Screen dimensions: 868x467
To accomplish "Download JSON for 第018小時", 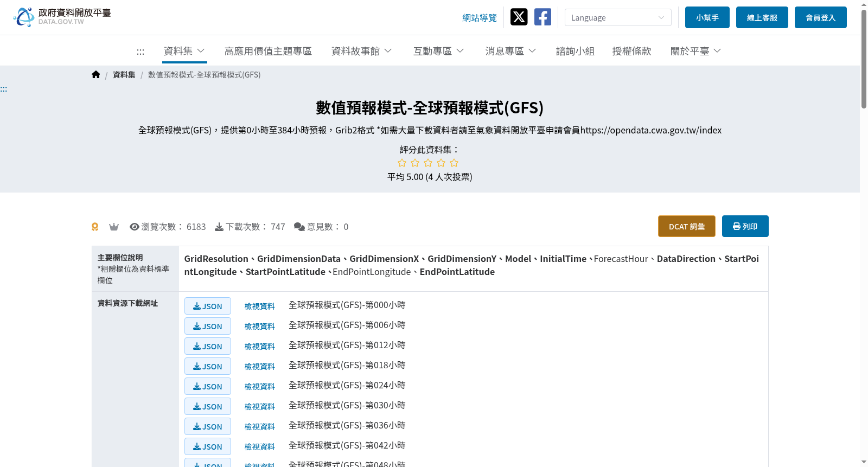I will pos(208,366).
